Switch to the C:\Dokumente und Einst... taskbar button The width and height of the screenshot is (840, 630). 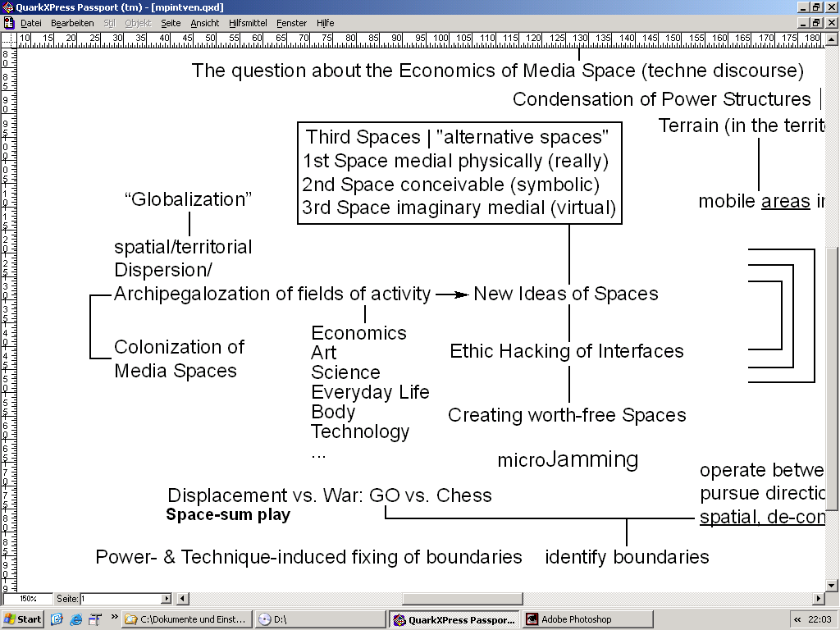coord(186,619)
